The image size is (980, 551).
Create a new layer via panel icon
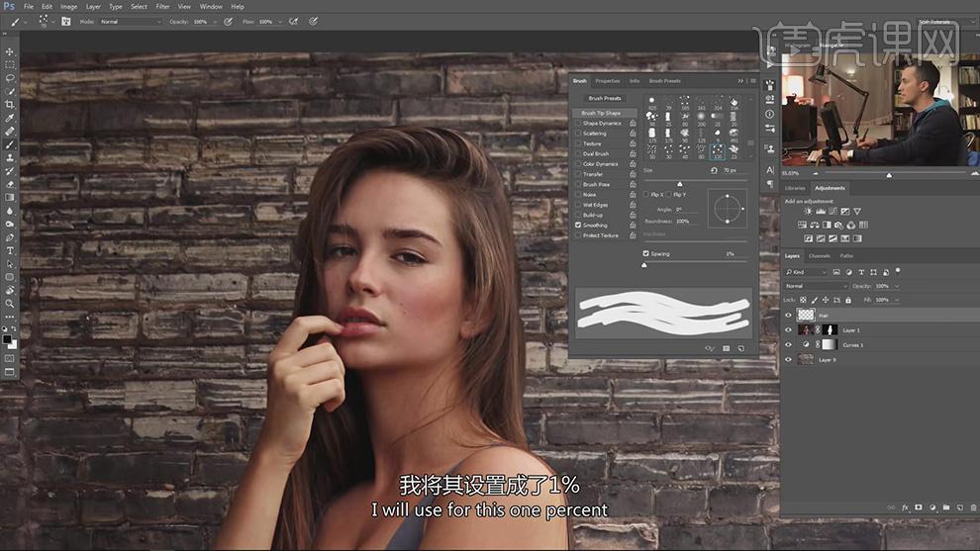960,507
